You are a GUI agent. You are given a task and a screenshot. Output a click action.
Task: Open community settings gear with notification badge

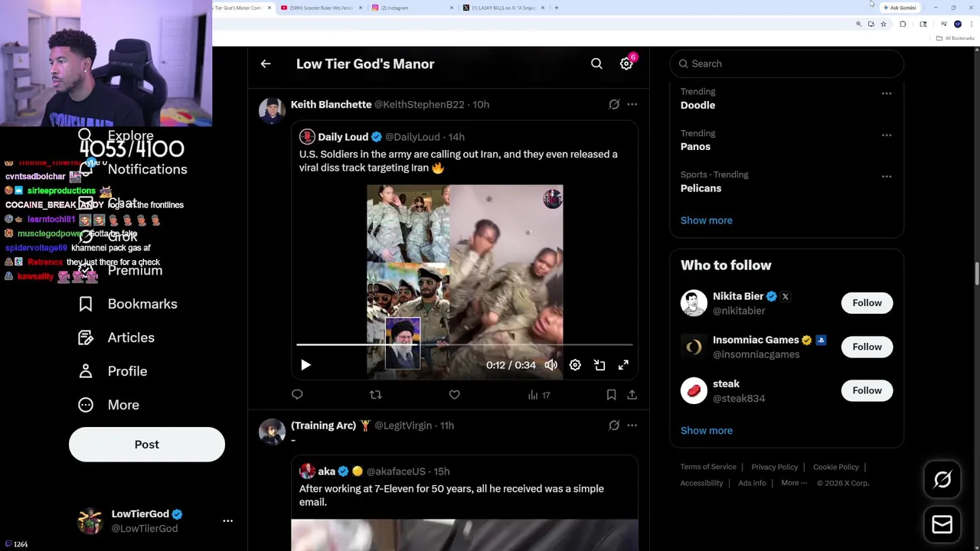627,63
